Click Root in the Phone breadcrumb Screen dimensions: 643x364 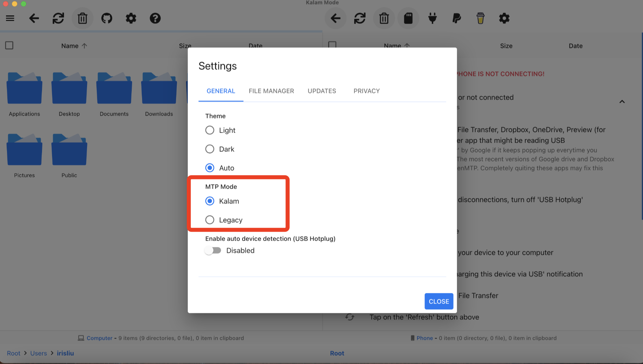tap(337, 353)
